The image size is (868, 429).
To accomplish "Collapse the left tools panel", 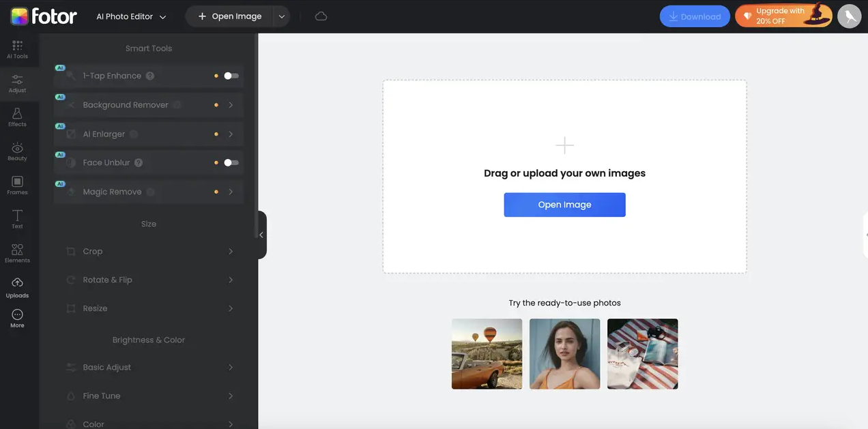I will point(261,235).
